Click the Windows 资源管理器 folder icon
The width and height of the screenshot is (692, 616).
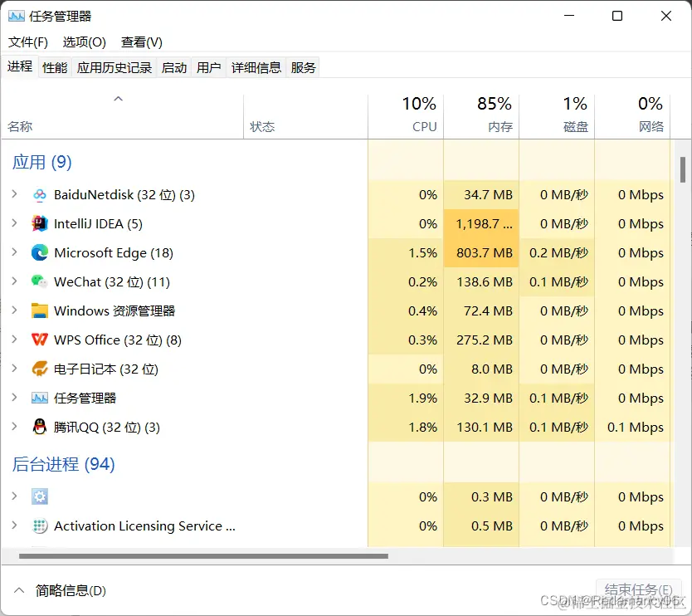[x=39, y=310]
